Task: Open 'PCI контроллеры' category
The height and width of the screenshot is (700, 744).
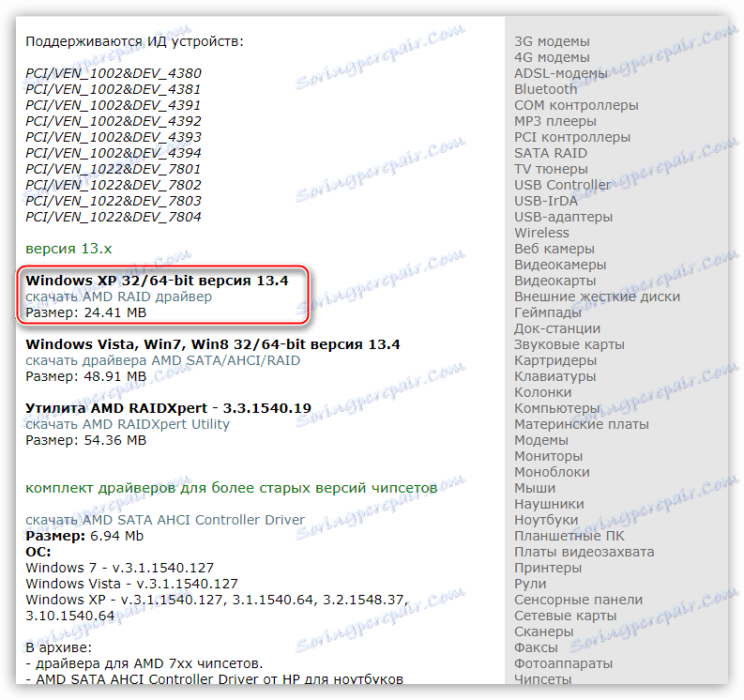Action: (572, 137)
